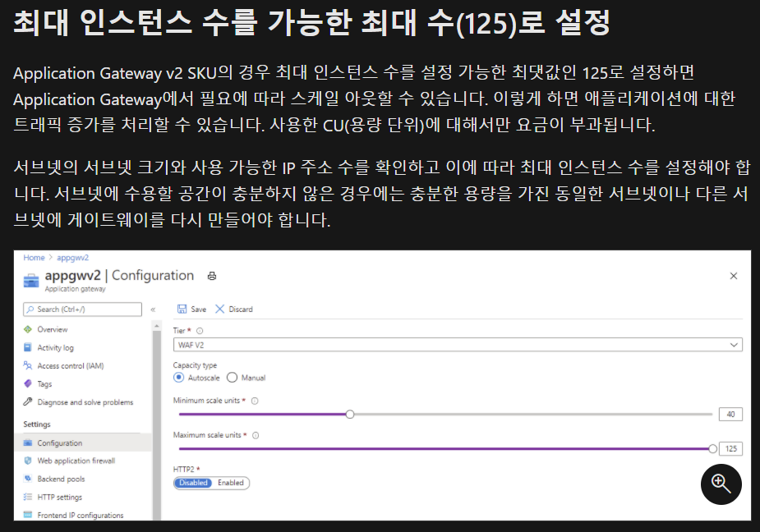Click the Activity log icon

(x=28, y=347)
